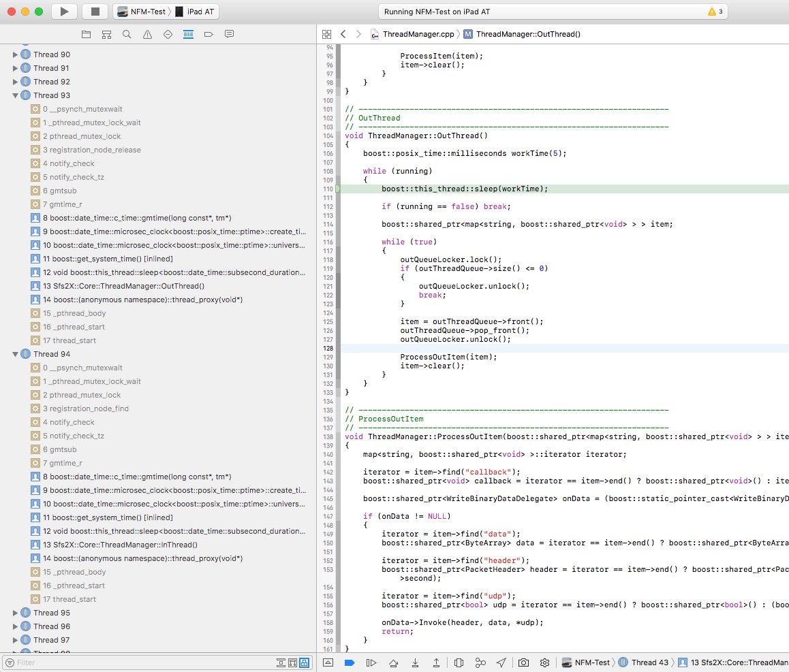Click the Debug Memory Graph icon
Screen dimensions: 789x672
[480, 662]
